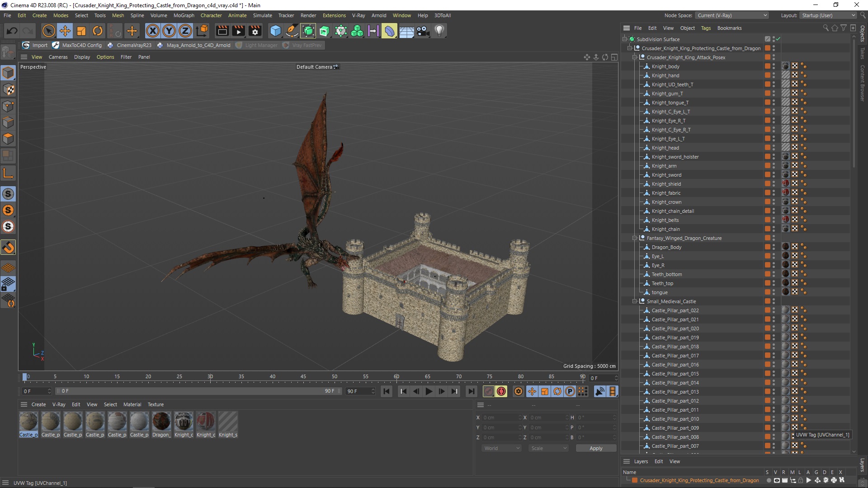
Task: Collapse Fantasy_Winged_Dragon_Creature group
Action: (635, 238)
